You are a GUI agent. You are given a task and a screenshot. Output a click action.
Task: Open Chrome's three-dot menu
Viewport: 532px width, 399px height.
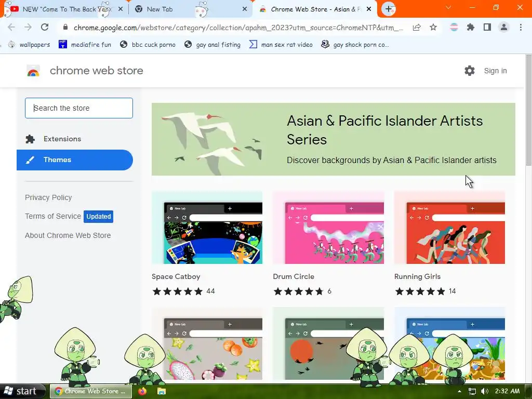pyautogui.click(x=521, y=28)
